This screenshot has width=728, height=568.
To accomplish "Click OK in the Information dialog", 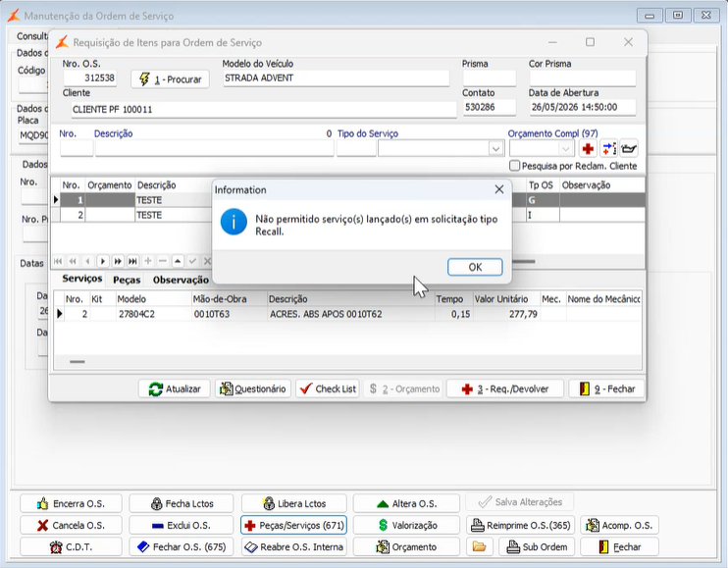I will (x=475, y=267).
